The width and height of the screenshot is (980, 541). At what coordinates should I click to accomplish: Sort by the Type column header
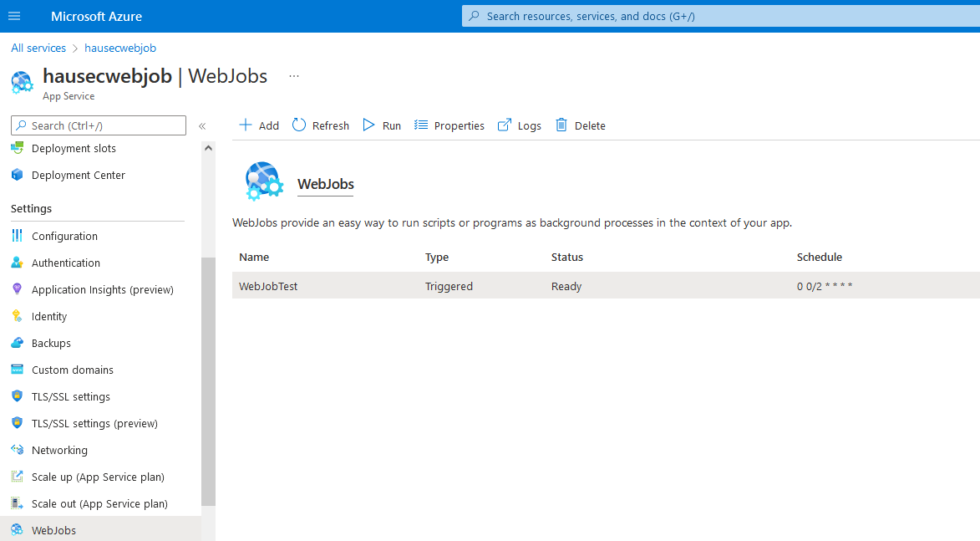pyautogui.click(x=437, y=257)
